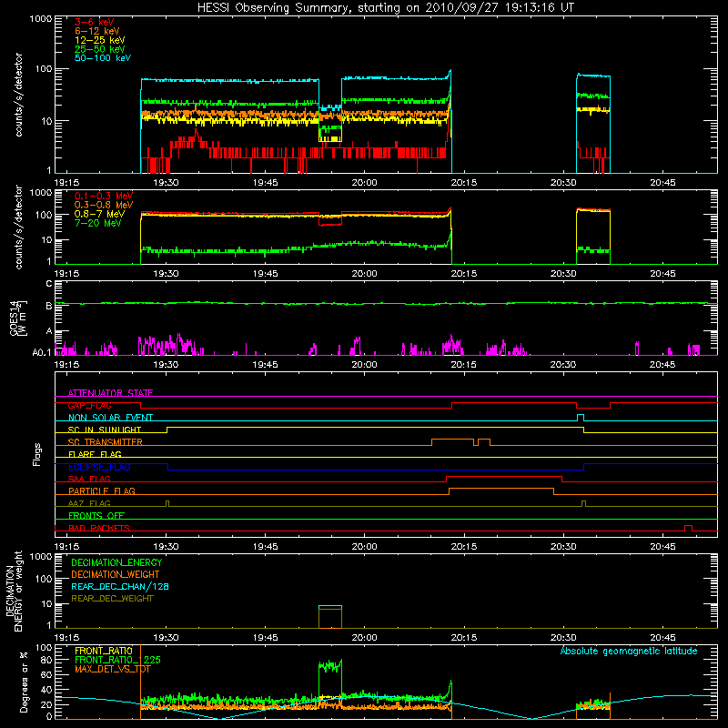Click the PARTICLE_FLAG label
This screenshot has width=728, height=728.
[102, 490]
